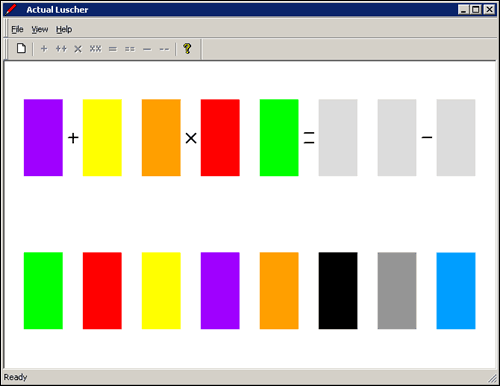Image resolution: width=500 pixels, height=386 pixels.
Task: Select the single equals toolbar icon
Action: click(113, 49)
